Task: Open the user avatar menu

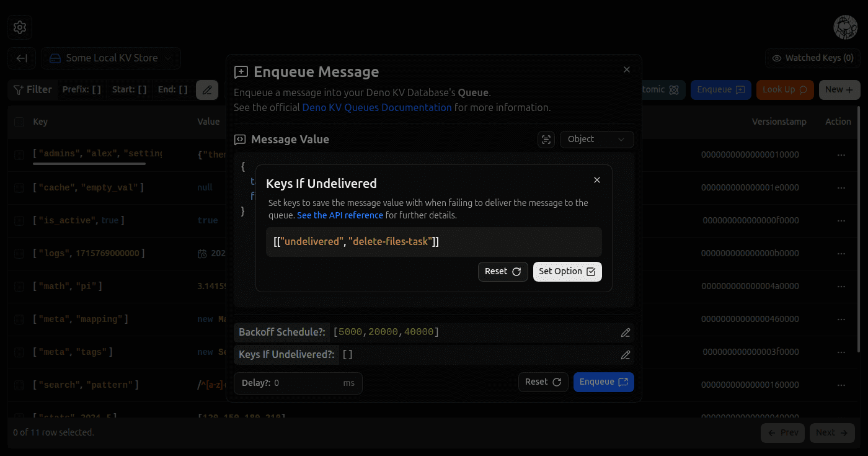Action: tap(845, 27)
